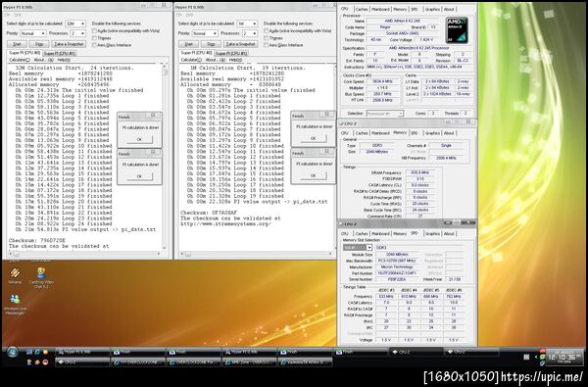Check Aero Glass Interface in left Hyper PI
588x387 pixels.
coord(94,45)
